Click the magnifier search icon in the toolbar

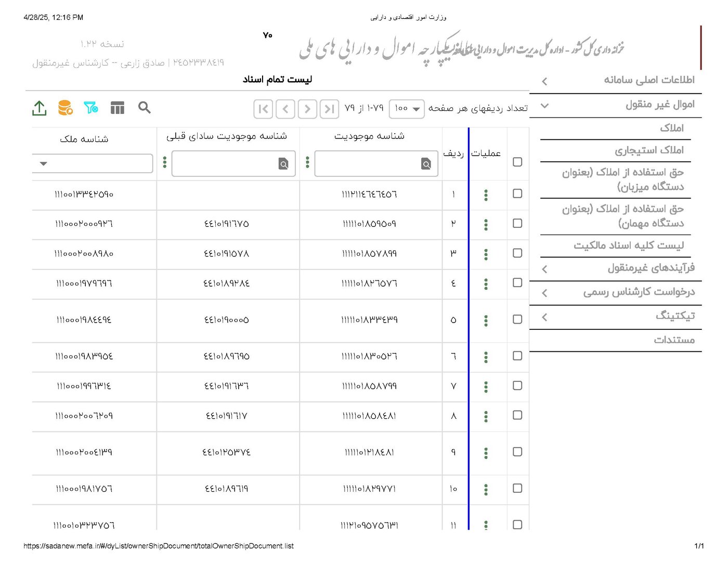(145, 108)
